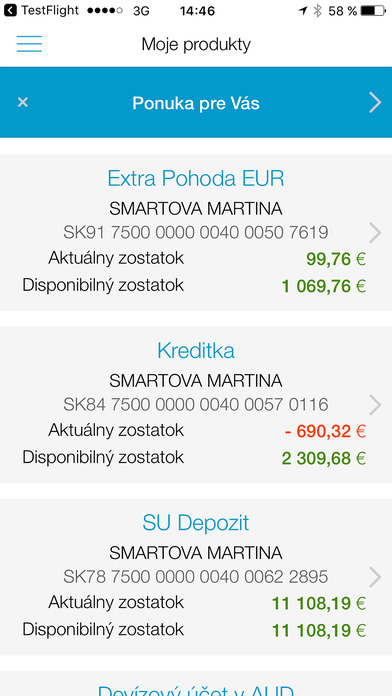Open the Extra Pohoda EUR account title

(x=196, y=178)
